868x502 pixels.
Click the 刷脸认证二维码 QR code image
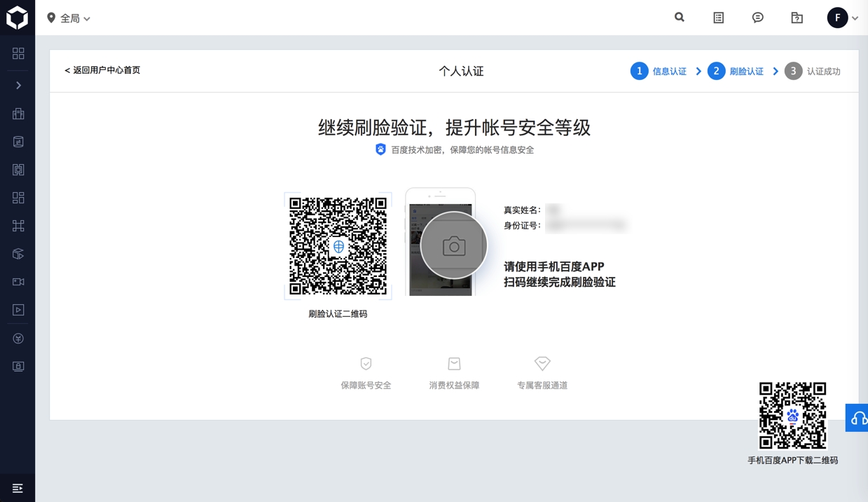tap(338, 246)
